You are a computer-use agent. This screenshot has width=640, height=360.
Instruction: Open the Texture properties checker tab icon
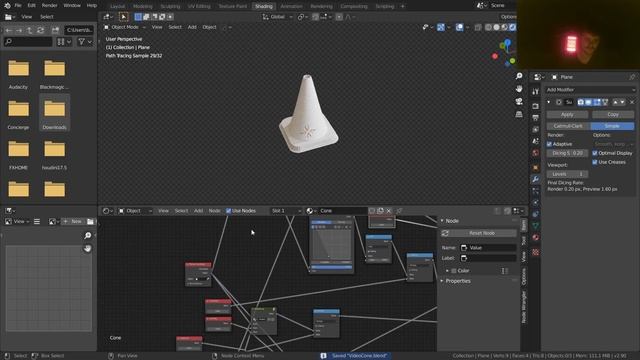[x=536, y=252]
